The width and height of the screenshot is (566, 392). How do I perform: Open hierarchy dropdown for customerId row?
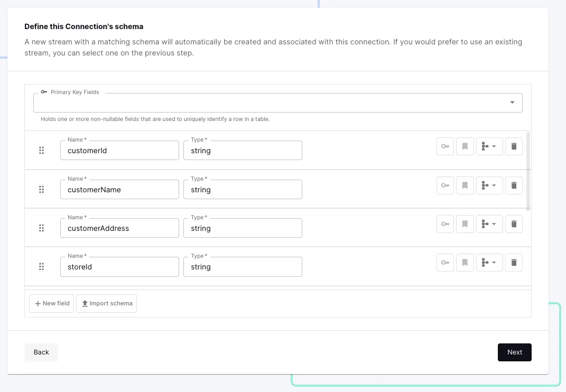coord(489,146)
